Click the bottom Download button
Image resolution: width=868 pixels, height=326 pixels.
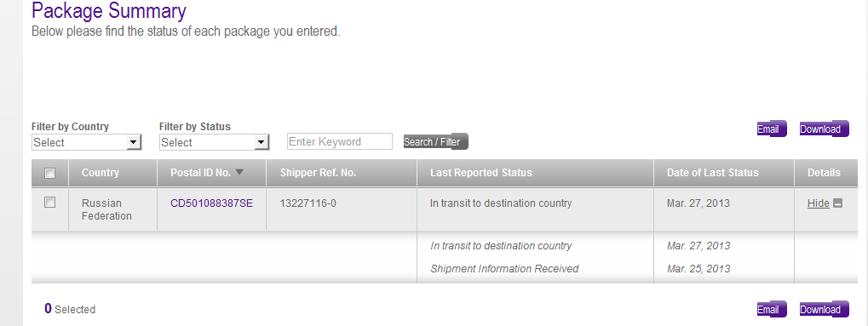824,309
